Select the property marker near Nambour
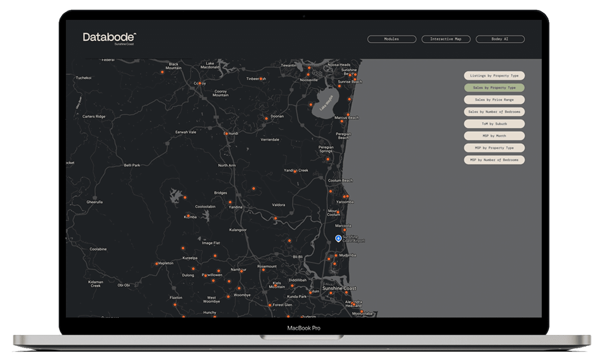The image size is (606, 364). pos(241,271)
